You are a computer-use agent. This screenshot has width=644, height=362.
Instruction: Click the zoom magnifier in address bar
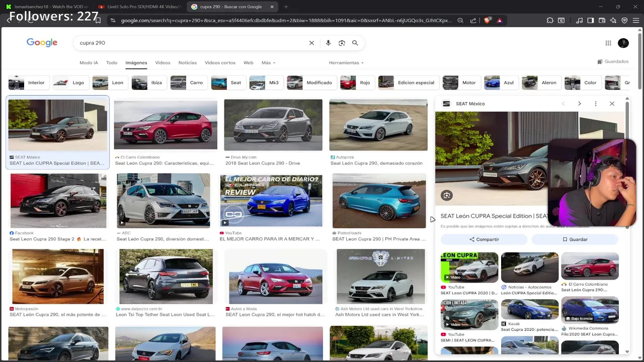(460, 21)
